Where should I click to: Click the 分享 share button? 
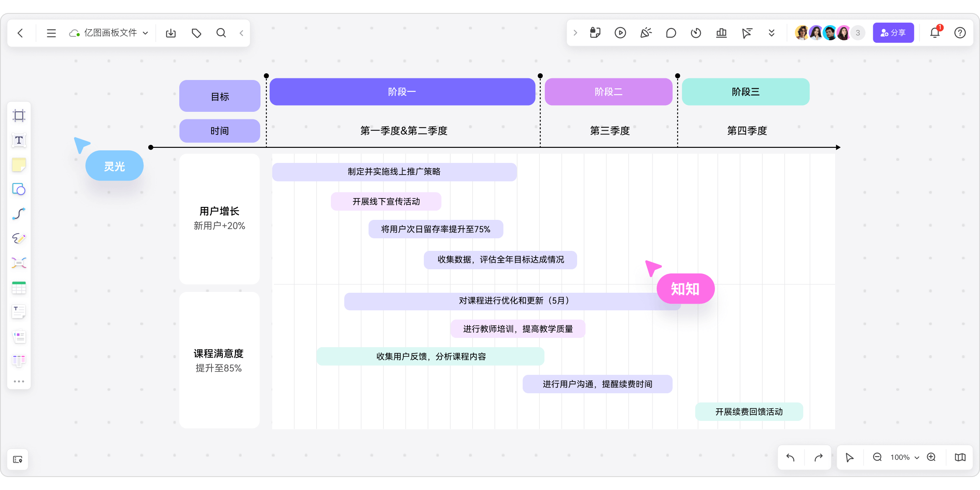(893, 33)
